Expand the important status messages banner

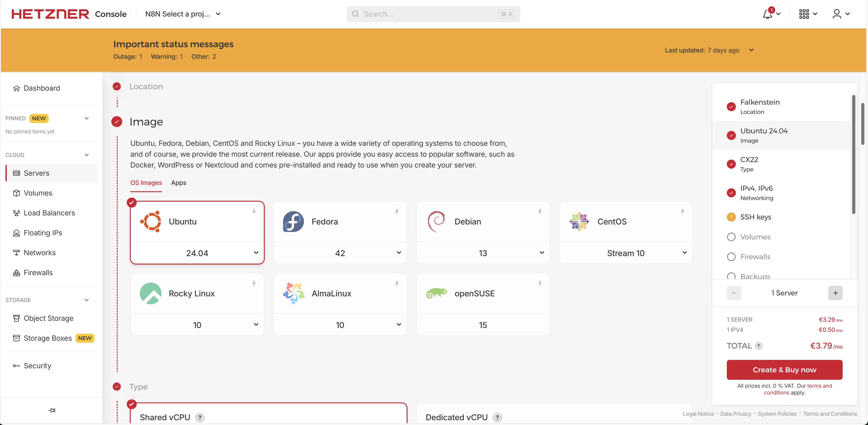point(751,50)
